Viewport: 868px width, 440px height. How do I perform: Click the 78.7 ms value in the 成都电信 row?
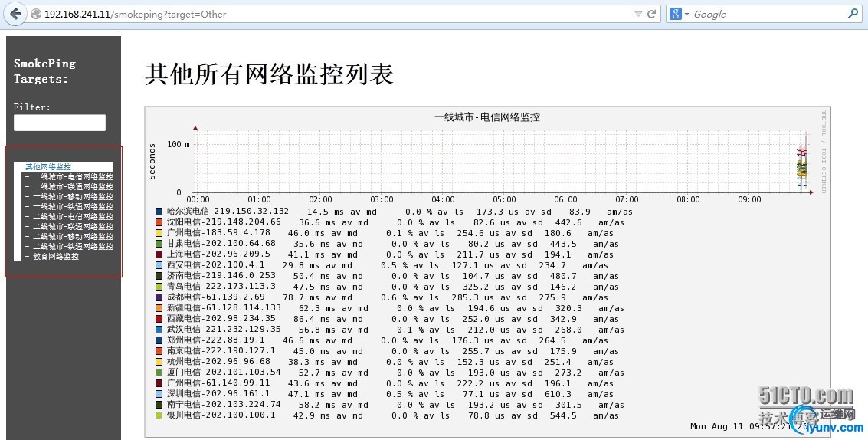tap(302, 297)
